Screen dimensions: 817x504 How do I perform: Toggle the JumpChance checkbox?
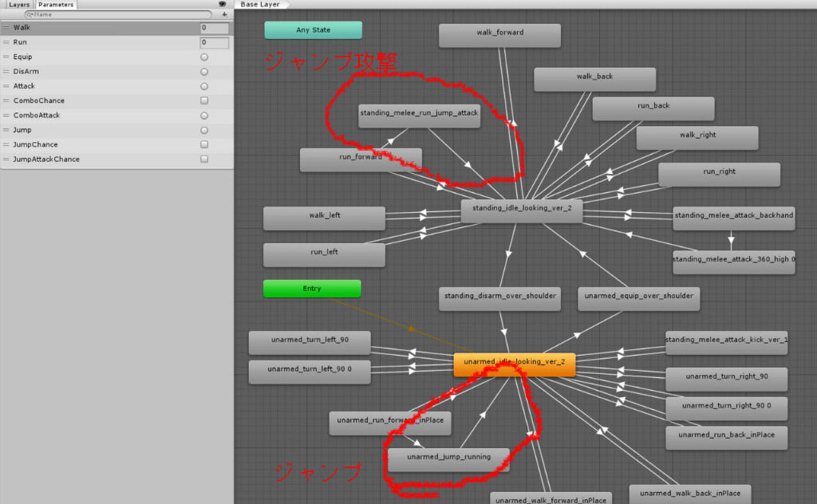tap(204, 144)
